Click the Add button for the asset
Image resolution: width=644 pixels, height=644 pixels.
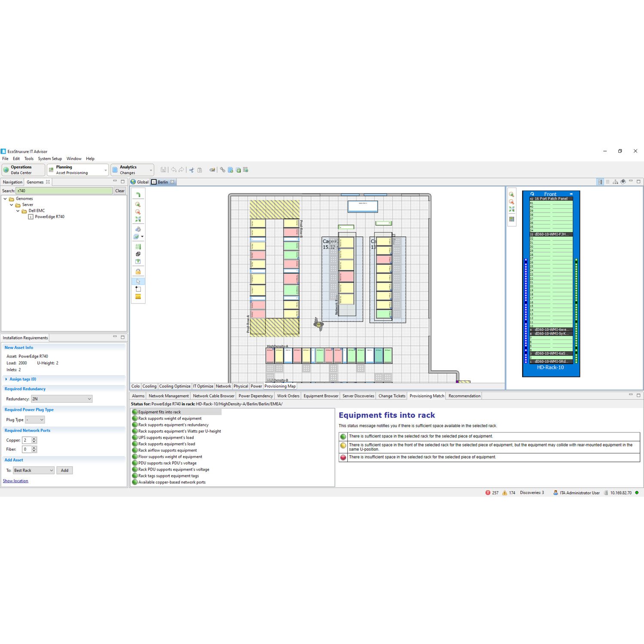64,471
